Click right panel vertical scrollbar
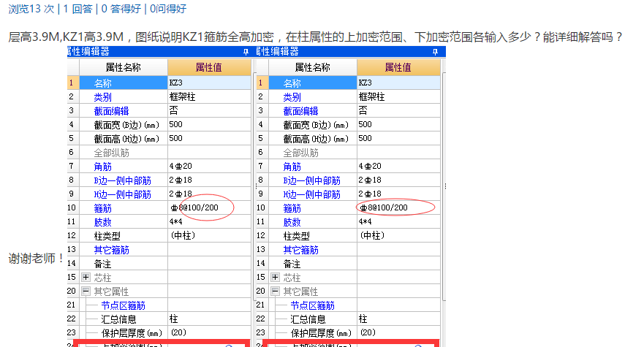Image resolution: width=644 pixels, height=347 pixels. [443, 187]
